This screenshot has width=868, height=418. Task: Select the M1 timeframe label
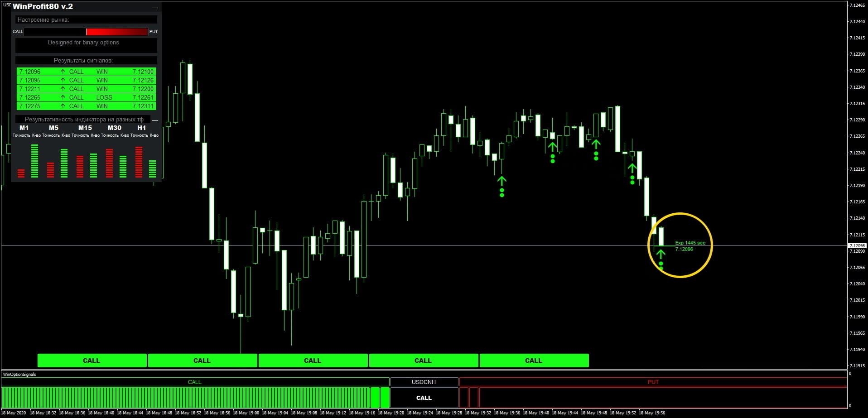click(24, 128)
